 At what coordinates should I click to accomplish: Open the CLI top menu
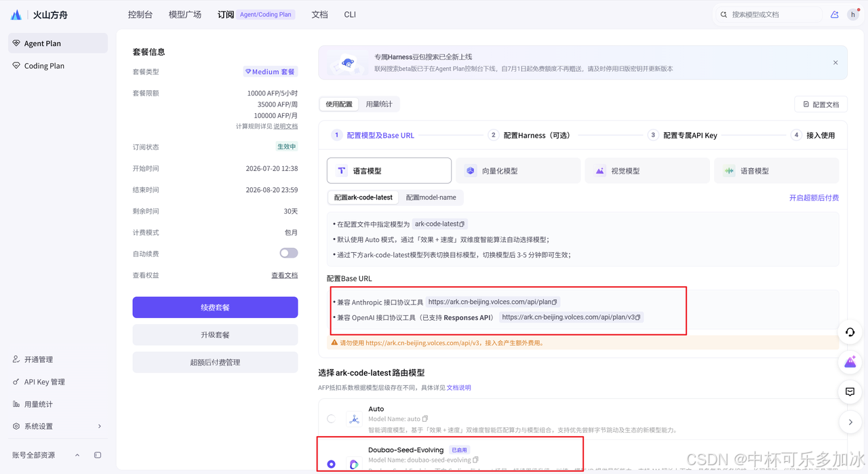tap(350, 14)
